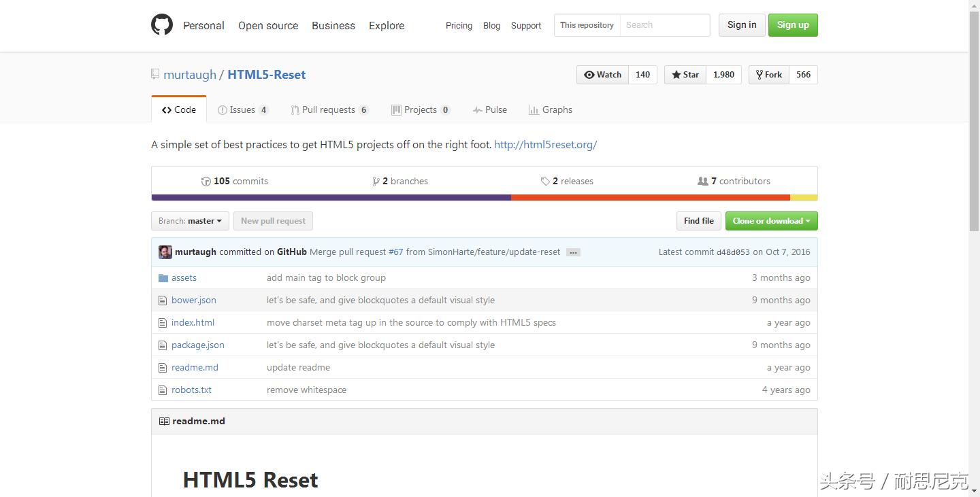This screenshot has width=980, height=497.
Task: Open the 1,980 stargazers count
Action: click(x=724, y=75)
